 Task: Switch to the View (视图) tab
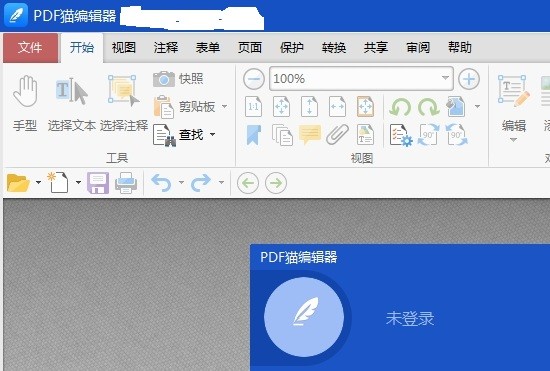click(x=124, y=48)
